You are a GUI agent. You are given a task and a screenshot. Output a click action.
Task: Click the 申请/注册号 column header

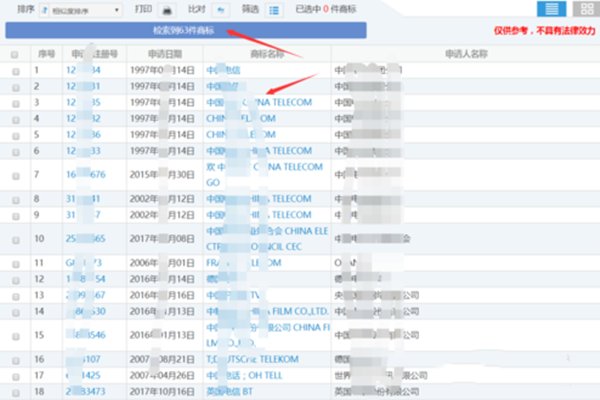[x=95, y=54]
